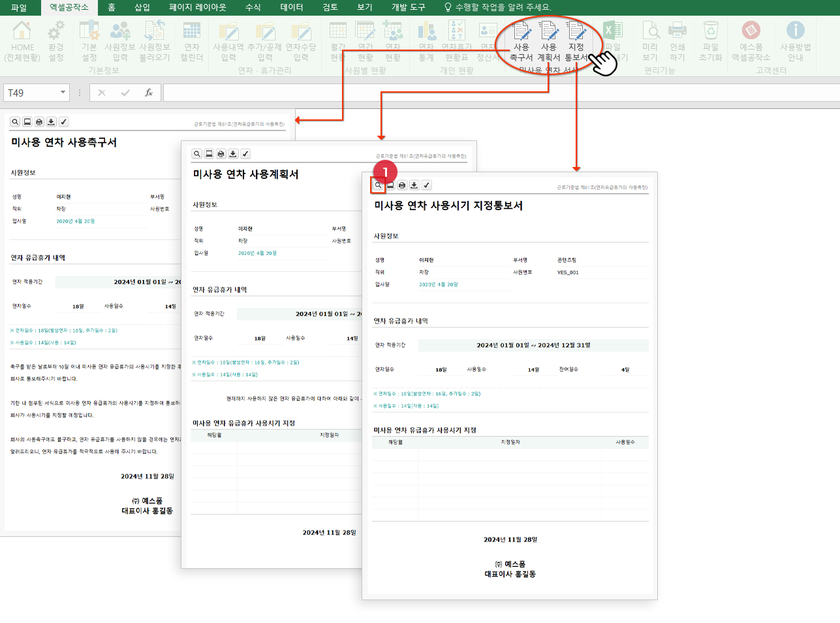This screenshot has width=840, height=623.
Task: Click download icon in 사용계획서 window
Action: click(x=233, y=154)
